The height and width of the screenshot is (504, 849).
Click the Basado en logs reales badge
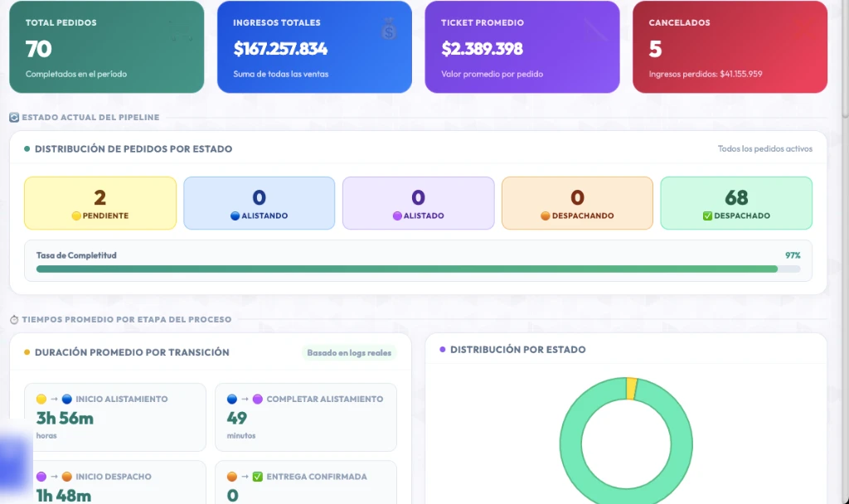(x=349, y=353)
